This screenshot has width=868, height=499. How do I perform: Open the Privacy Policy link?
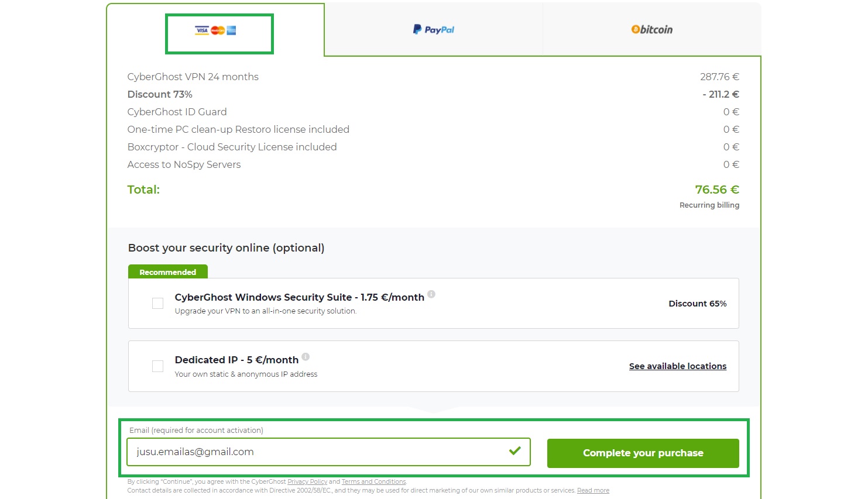(x=307, y=482)
